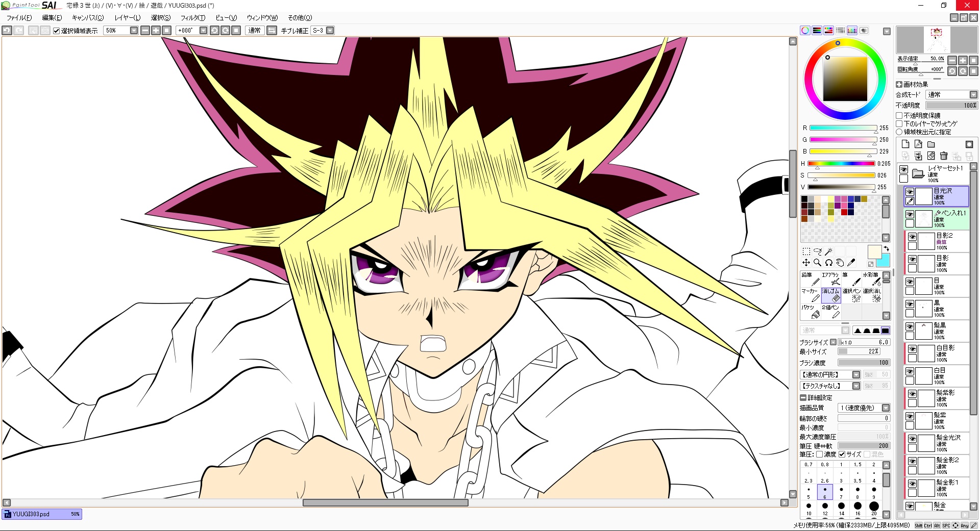Hide the レイヤーセット1 folder
Image resolution: width=980 pixels, height=531 pixels.
pos(904,169)
